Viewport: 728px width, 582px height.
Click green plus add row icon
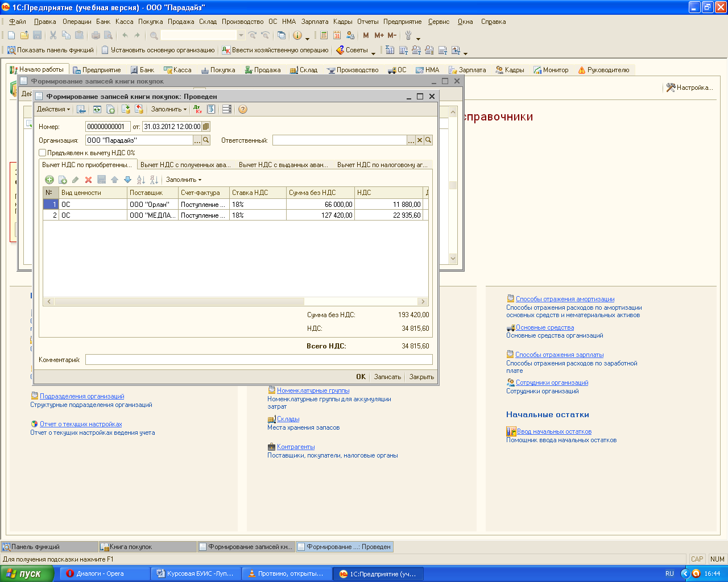click(49, 180)
